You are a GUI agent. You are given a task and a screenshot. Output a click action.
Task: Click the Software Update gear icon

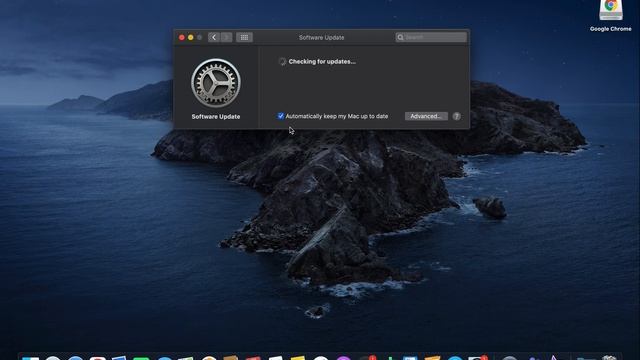click(216, 83)
